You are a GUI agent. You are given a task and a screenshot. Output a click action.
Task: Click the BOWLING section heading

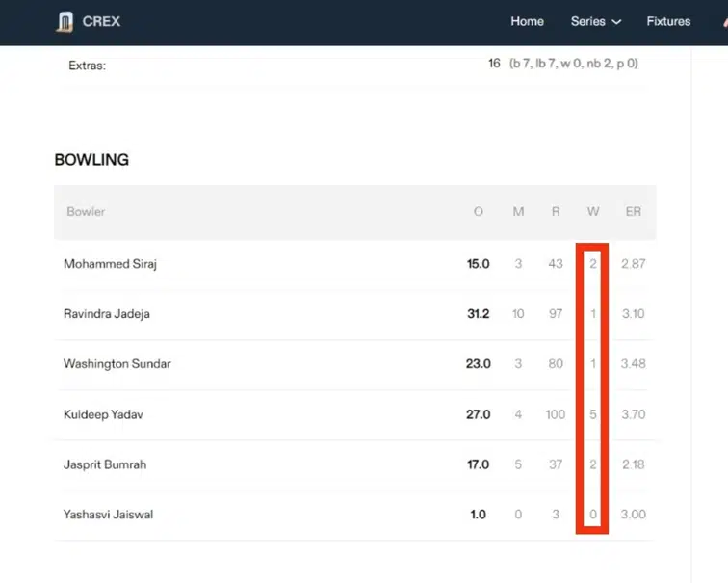(x=91, y=160)
